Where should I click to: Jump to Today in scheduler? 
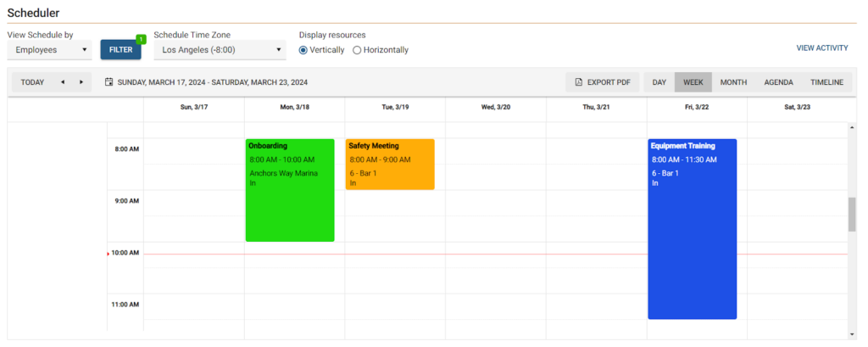coord(32,82)
